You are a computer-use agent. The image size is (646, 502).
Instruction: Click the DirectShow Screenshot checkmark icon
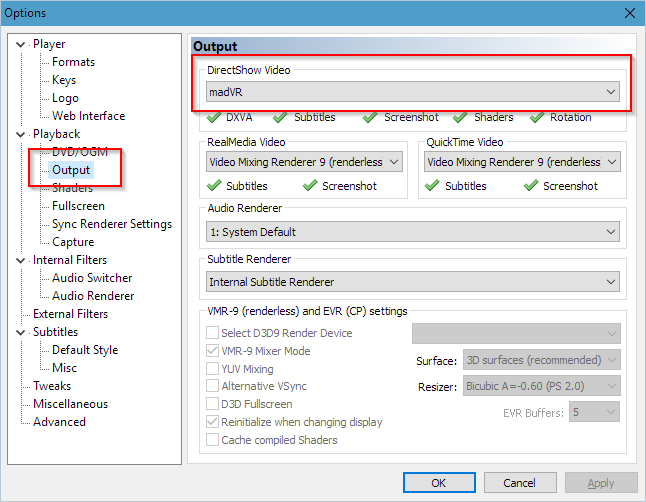(x=370, y=117)
